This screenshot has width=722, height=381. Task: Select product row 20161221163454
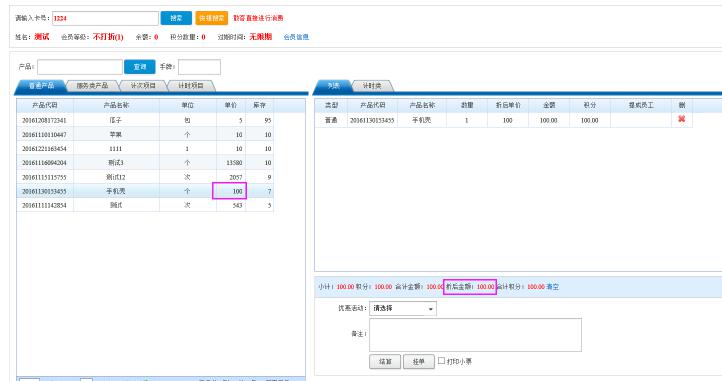(145, 149)
